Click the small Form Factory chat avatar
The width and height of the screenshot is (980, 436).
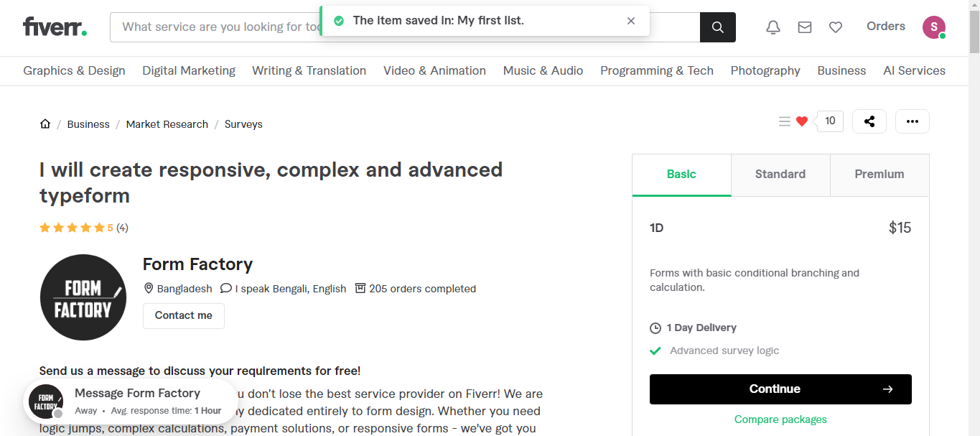[x=46, y=402]
